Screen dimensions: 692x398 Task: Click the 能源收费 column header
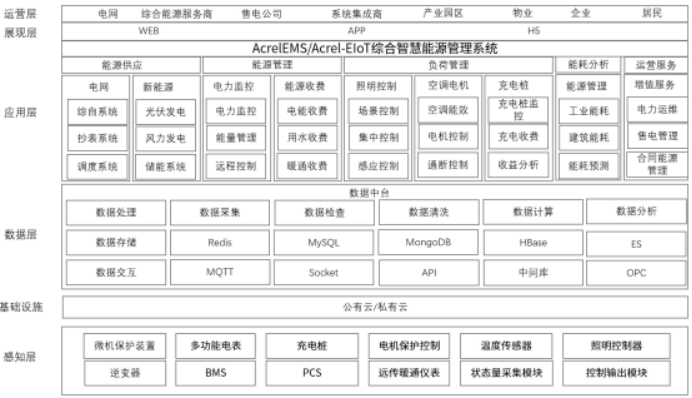(x=305, y=86)
